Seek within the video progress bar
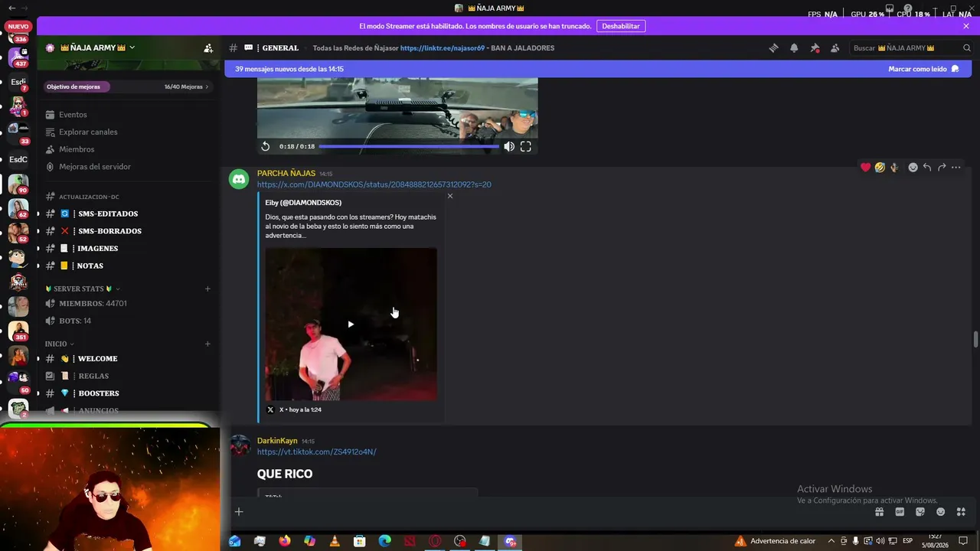The width and height of the screenshot is (980, 551). coord(409,146)
